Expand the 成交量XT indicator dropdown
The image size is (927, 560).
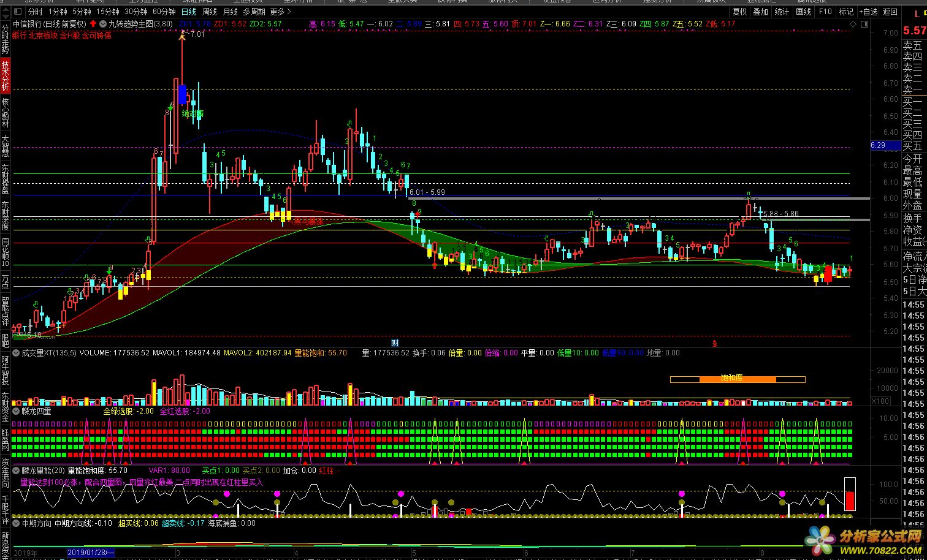[16, 353]
